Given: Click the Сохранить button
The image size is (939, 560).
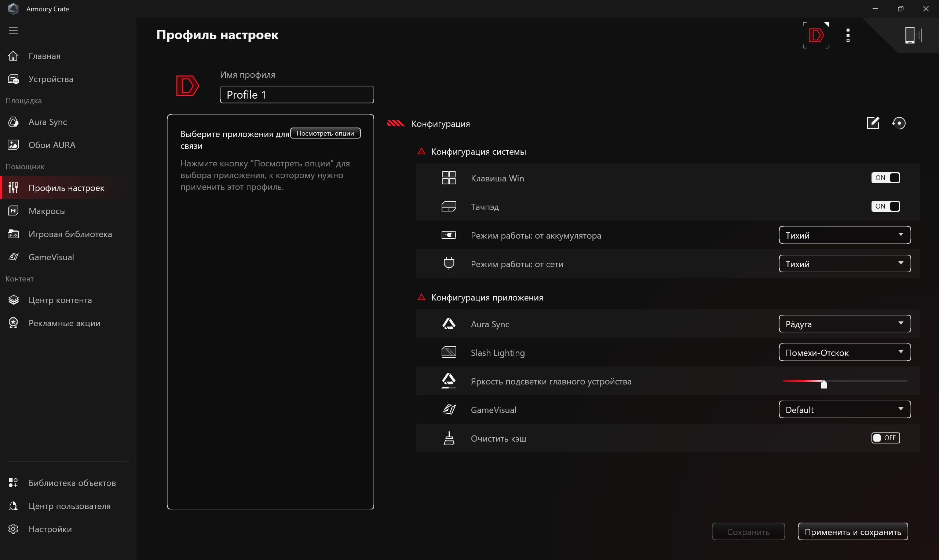Looking at the screenshot, I should click(748, 532).
